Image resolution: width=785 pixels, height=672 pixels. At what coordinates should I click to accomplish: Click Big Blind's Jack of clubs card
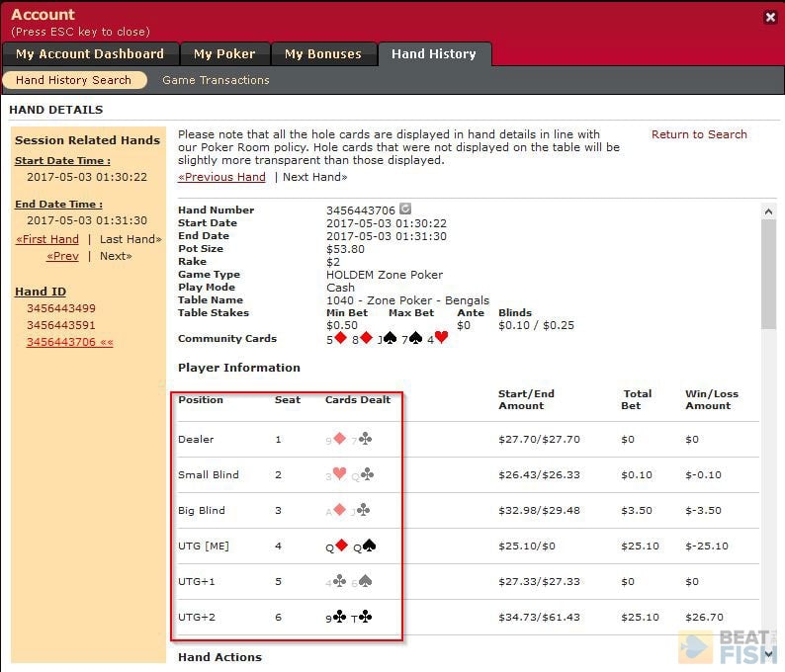(361, 510)
